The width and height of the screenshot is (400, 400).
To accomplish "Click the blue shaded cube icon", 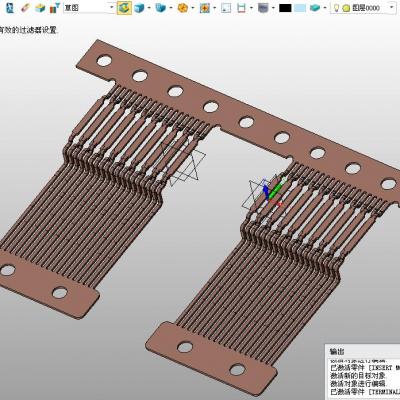I will 139,7.
